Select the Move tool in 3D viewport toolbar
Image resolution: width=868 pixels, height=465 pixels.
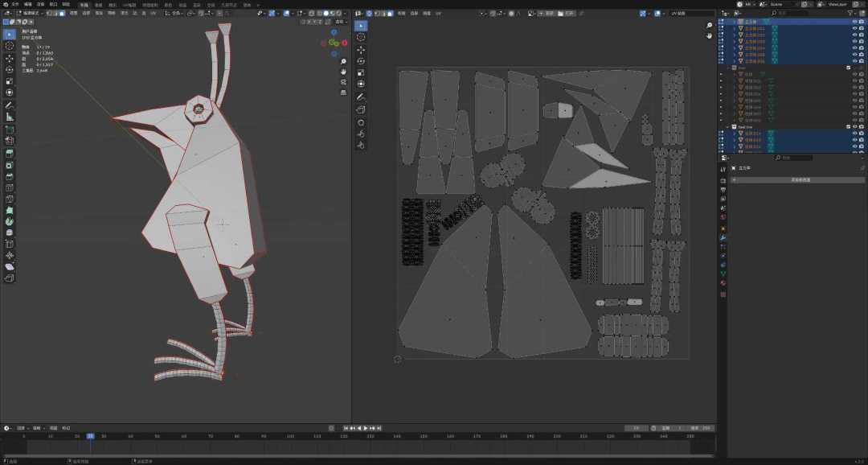tap(10, 58)
